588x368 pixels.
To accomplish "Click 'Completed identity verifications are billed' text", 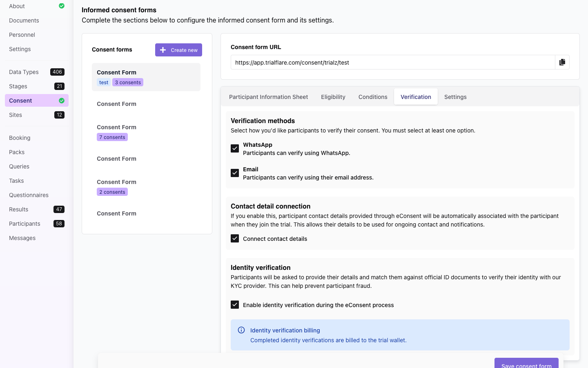I will [x=328, y=340].
